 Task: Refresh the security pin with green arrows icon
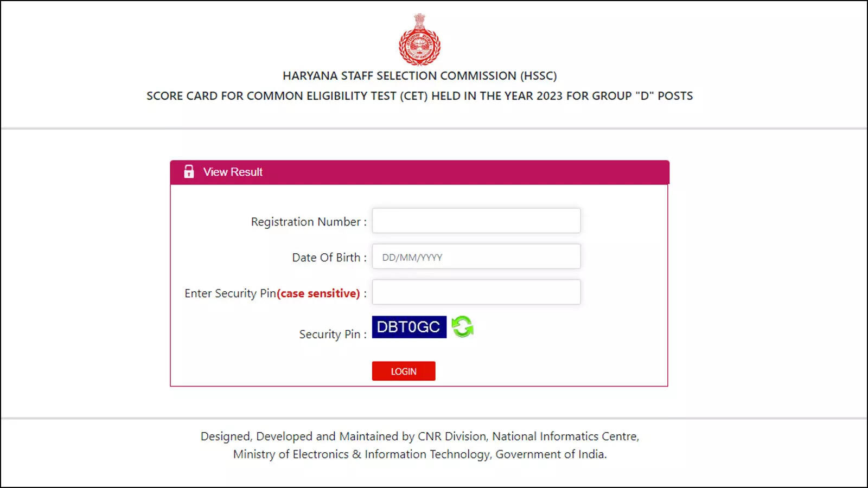pyautogui.click(x=463, y=326)
